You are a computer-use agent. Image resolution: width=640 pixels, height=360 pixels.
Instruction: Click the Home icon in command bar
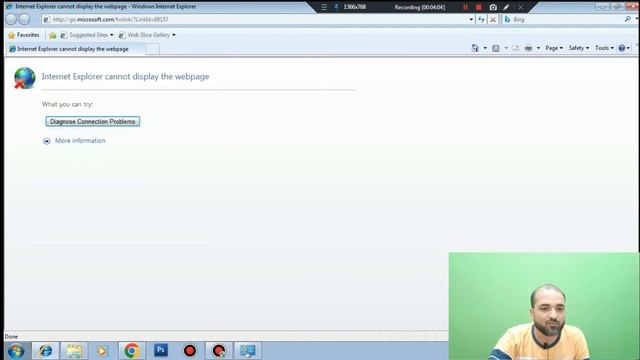click(x=475, y=48)
